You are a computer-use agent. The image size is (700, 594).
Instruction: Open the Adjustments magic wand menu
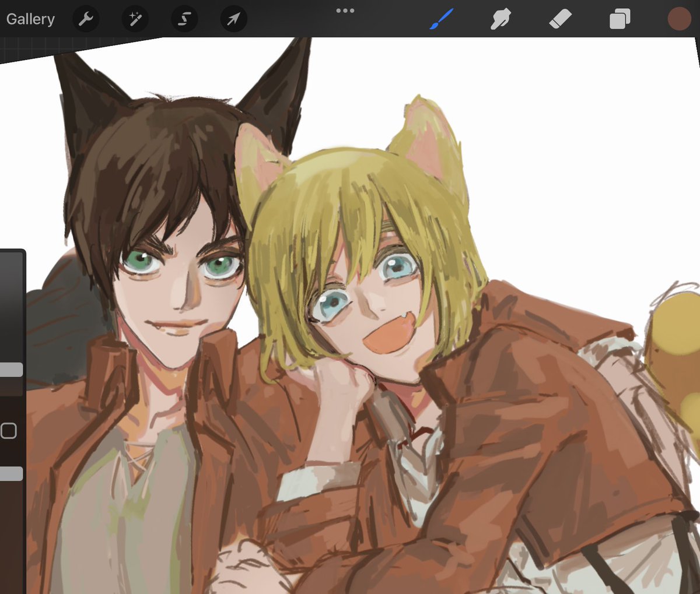tap(135, 19)
